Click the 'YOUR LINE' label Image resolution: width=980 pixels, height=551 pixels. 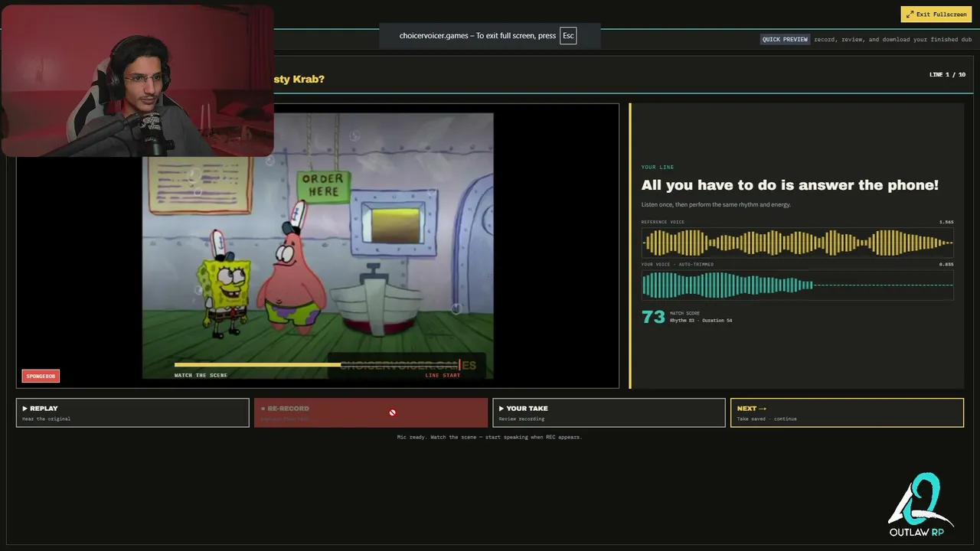(x=658, y=167)
